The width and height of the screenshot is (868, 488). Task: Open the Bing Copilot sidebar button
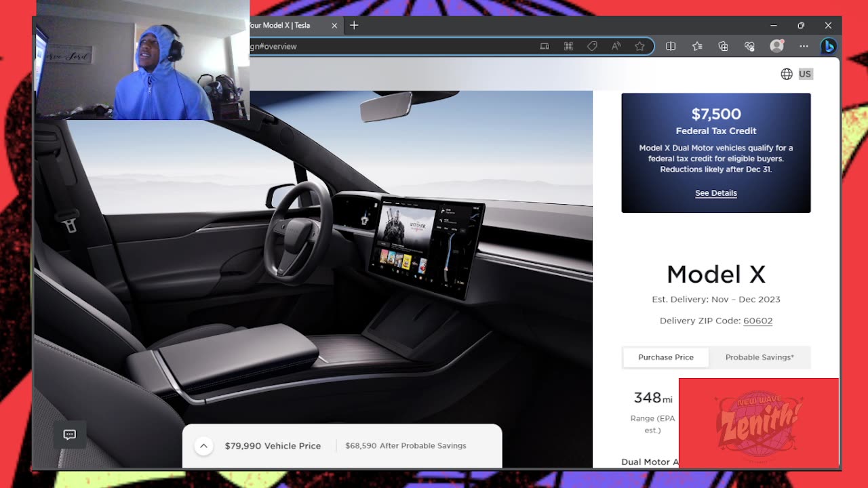click(x=828, y=46)
